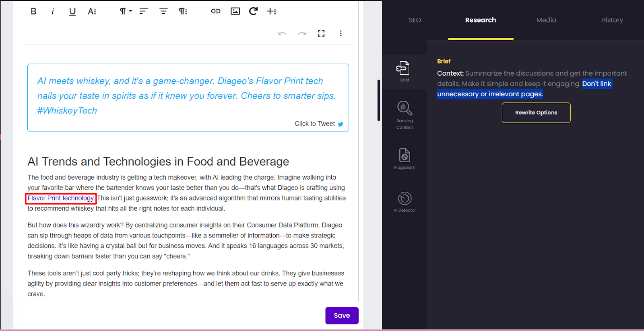Open the paragraph format dropdown
Screen dimensions: 644x331
(126, 11)
